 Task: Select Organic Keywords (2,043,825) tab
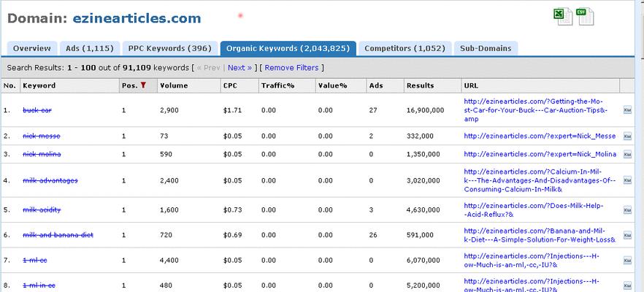point(288,48)
